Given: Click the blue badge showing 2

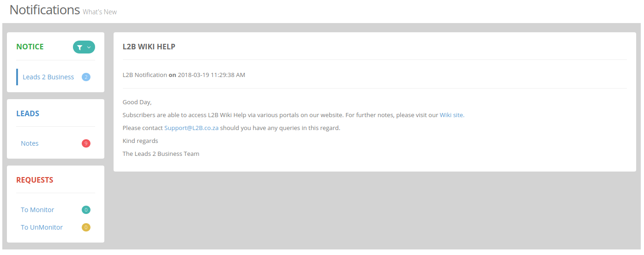Looking at the screenshot, I should [x=86, y=77].
